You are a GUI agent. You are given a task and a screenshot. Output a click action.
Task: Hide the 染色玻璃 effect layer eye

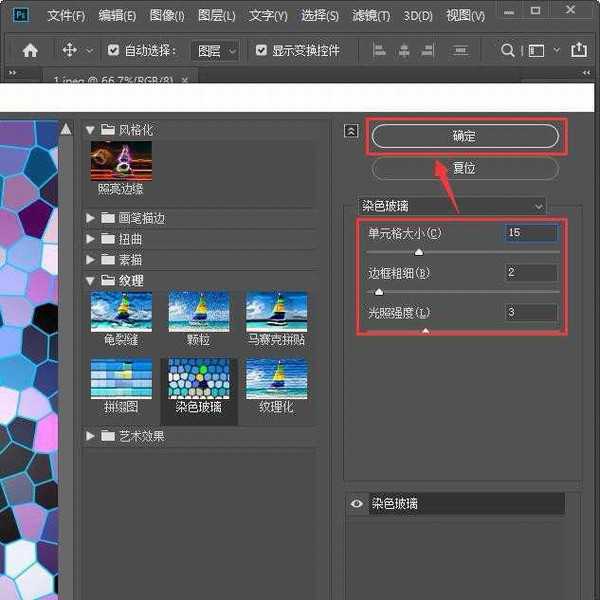click(356, 505)
